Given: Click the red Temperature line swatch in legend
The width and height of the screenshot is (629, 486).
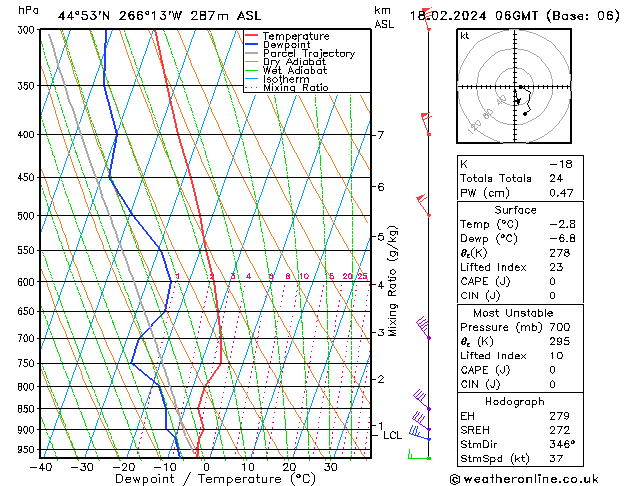Looking at the screenshot, I should (x=252, y=36).
